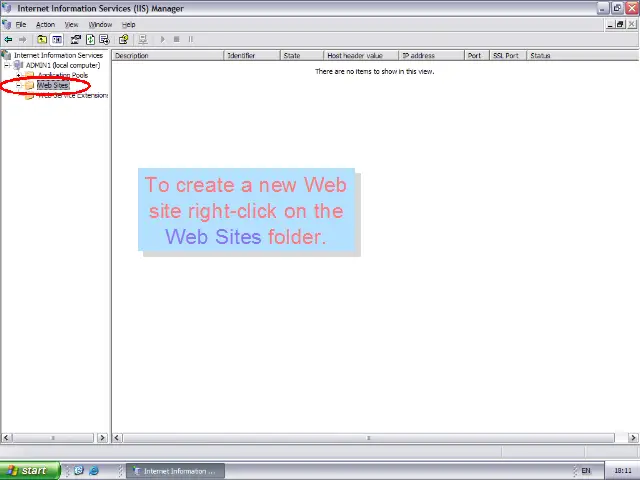Click the tree pane horizontal scrollbar thumb
640x480 pixels.
point(53,438)
